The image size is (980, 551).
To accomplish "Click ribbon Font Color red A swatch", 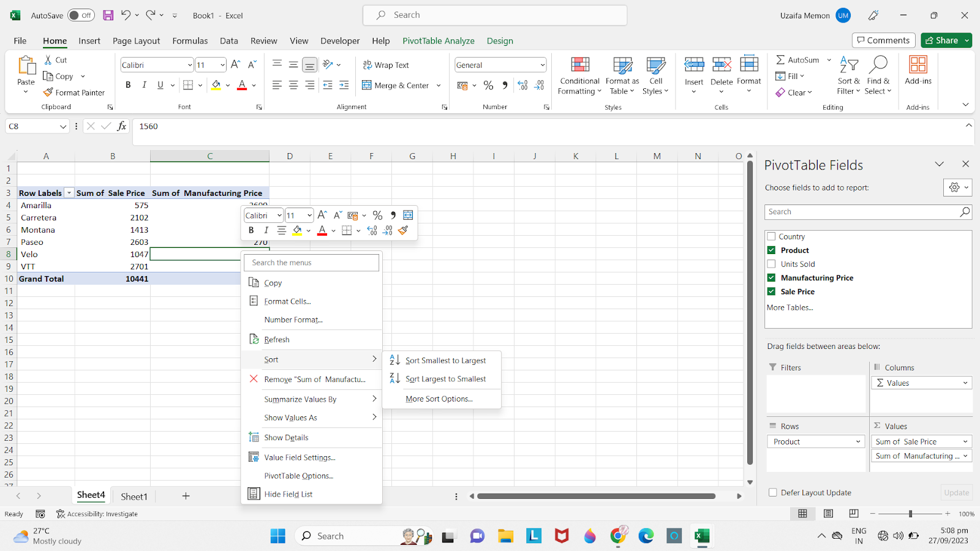I will pos(242,85).
